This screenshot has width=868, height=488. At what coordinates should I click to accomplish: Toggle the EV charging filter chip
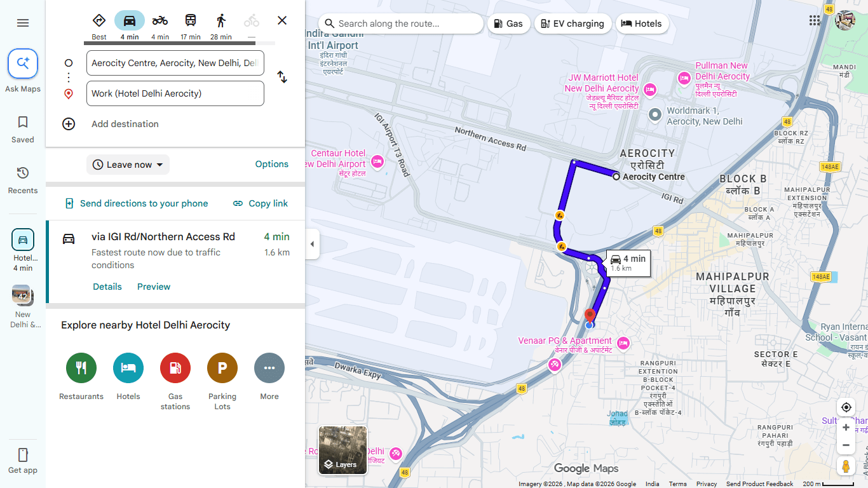point(573,24)
